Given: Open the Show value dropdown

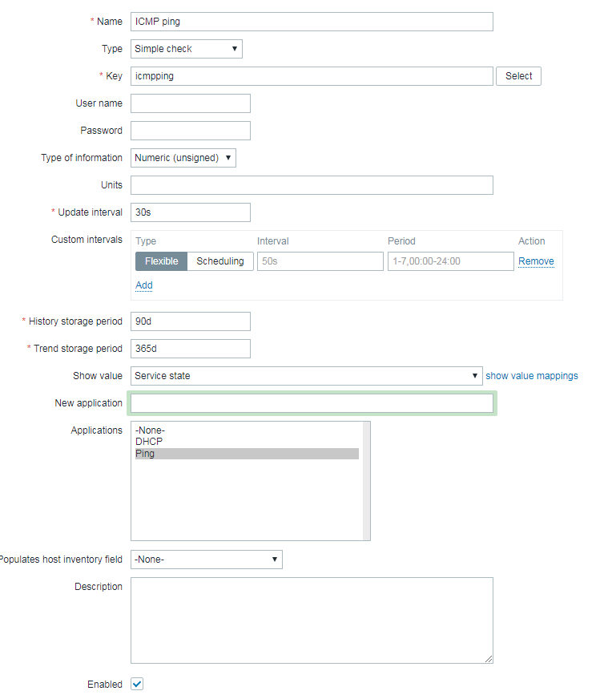Looking at the screenshot, I should pyautogui.click(x=306, y=376).
